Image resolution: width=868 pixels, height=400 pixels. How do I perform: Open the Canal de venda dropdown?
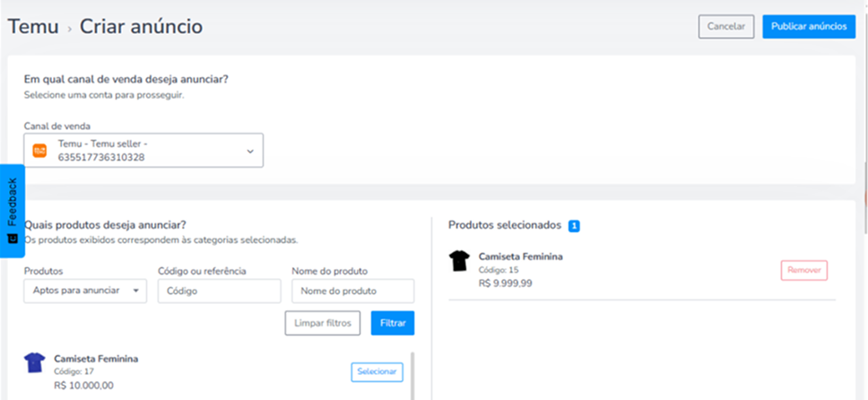point(143,150)
